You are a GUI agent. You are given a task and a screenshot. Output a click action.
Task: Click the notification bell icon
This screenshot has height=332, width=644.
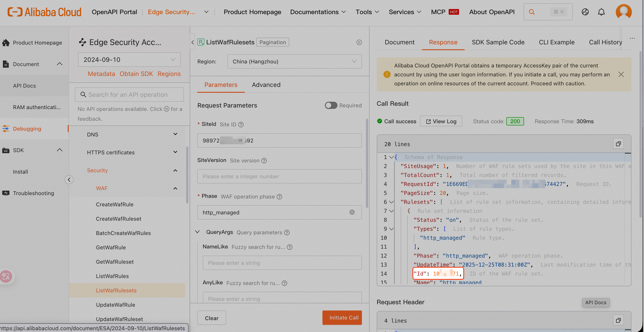tap(601, 12)
